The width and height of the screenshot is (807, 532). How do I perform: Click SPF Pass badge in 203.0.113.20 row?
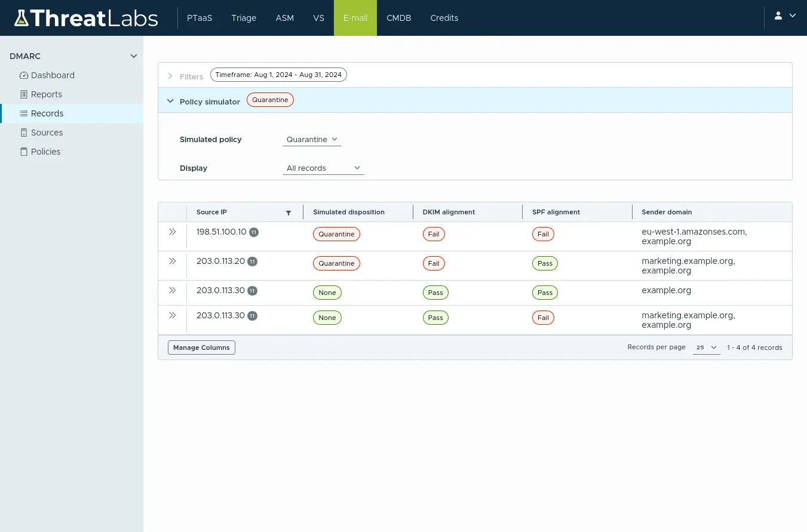[545, 263]
